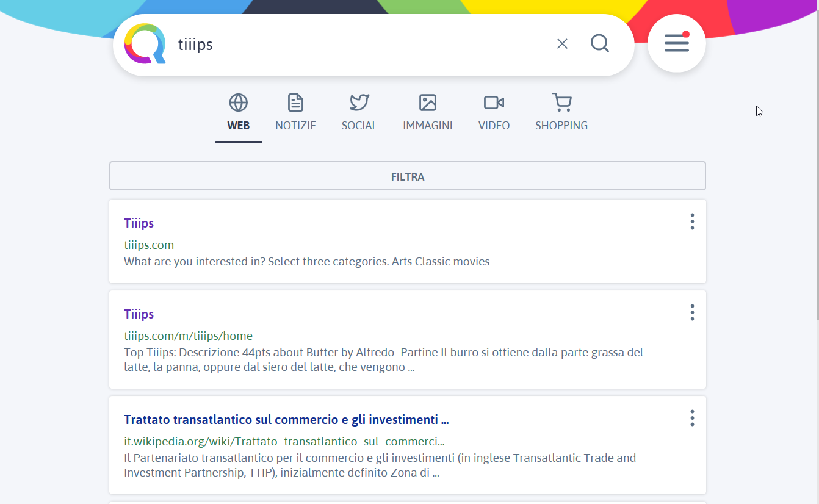Viewport: 819px width, 504px height.
Task: Click the globe icon for Web results
Action: click(238, 103)
